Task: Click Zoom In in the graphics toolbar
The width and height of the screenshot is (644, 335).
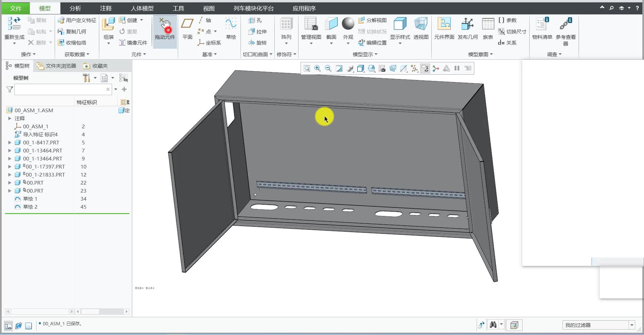Action: 317,68
